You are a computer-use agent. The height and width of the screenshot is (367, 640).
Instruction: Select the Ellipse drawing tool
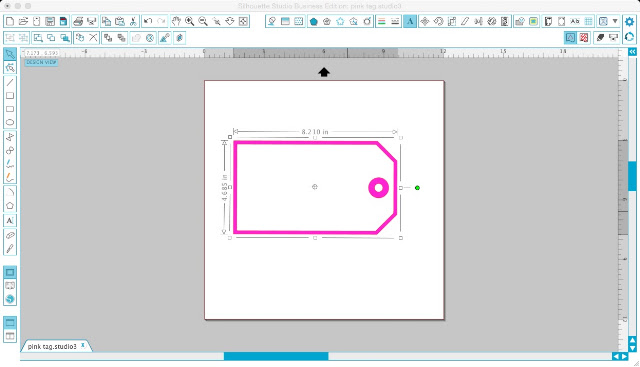(10, 122)
